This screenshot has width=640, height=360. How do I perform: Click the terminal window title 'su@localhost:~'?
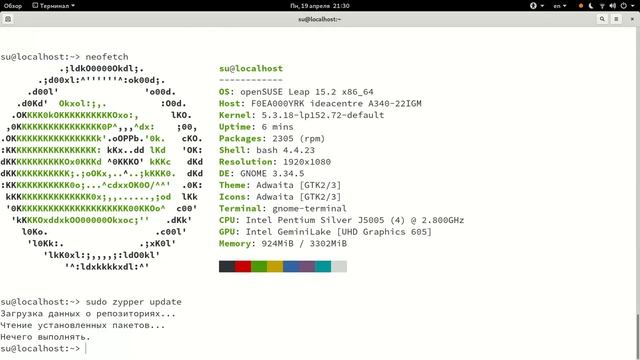click(320, 19)
